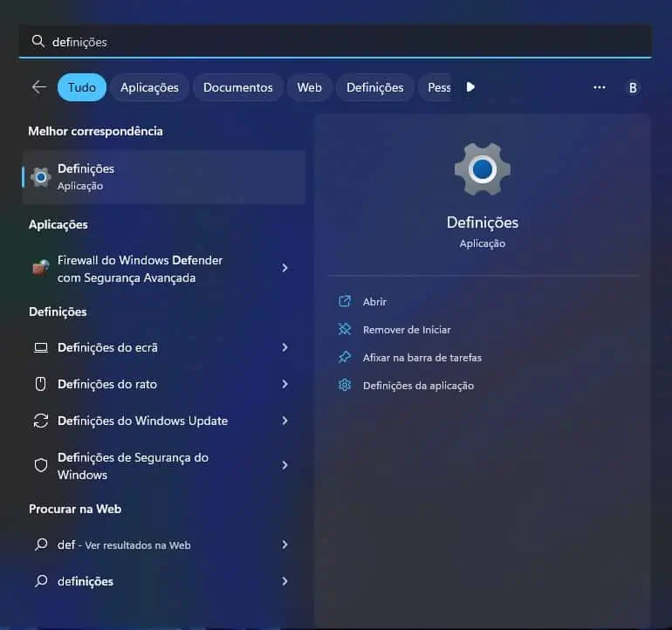This screenshot has height=630, width=672.
Task: Open Definições da aplicação
Action: [x=418, y=386]
